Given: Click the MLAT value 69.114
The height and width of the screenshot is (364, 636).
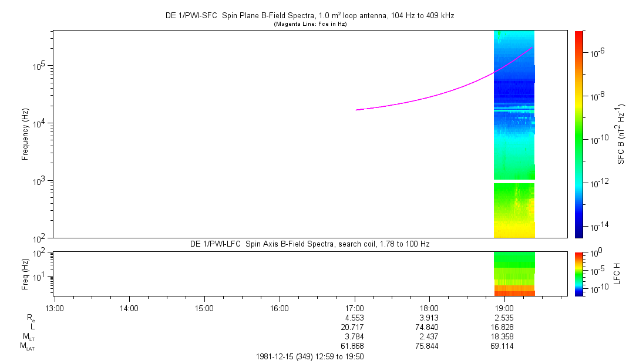Looking at the screenshot, I should [504, 346].
